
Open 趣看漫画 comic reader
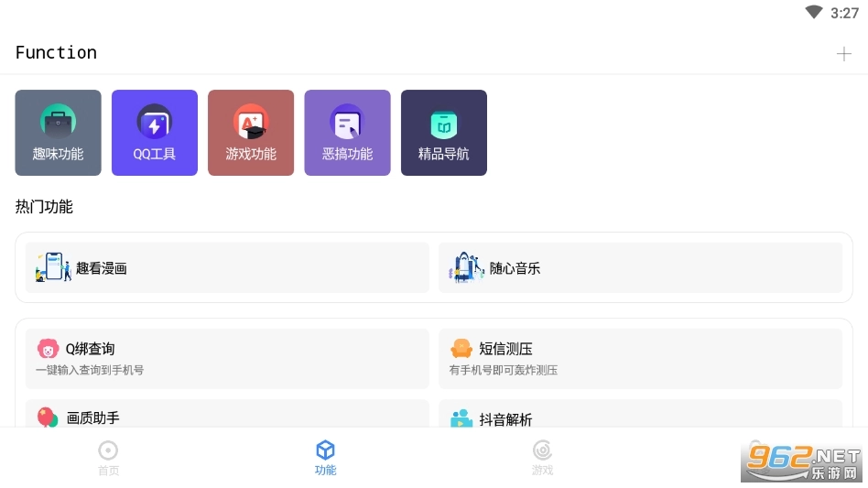pyautogui.click(x=227, y=268)
